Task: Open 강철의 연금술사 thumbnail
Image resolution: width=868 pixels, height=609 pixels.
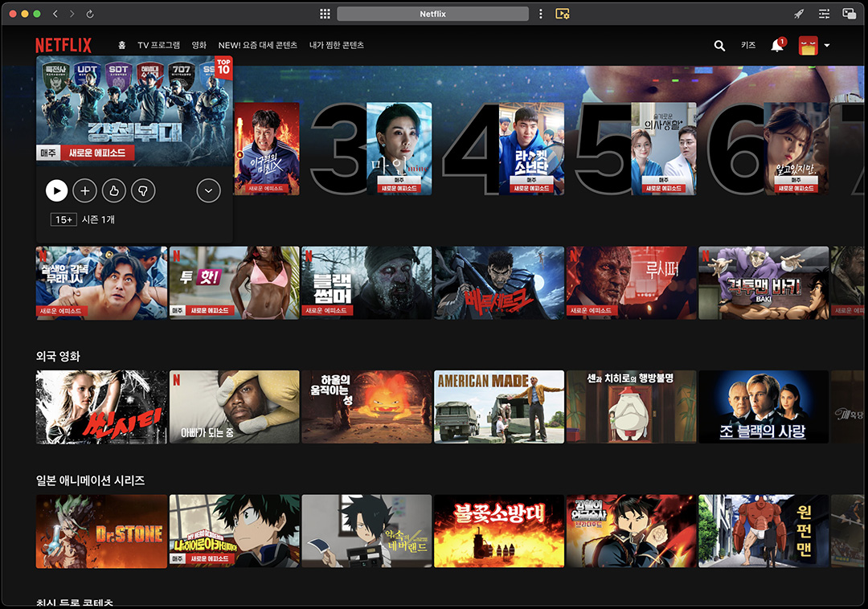Action: coord(632,532)
